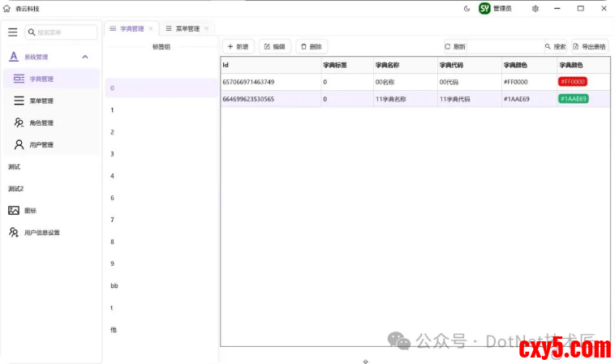This screenshot has width=615, height=364.
Task: Click the small expander arrow at window bottom
Action: (x=365, y=360)
